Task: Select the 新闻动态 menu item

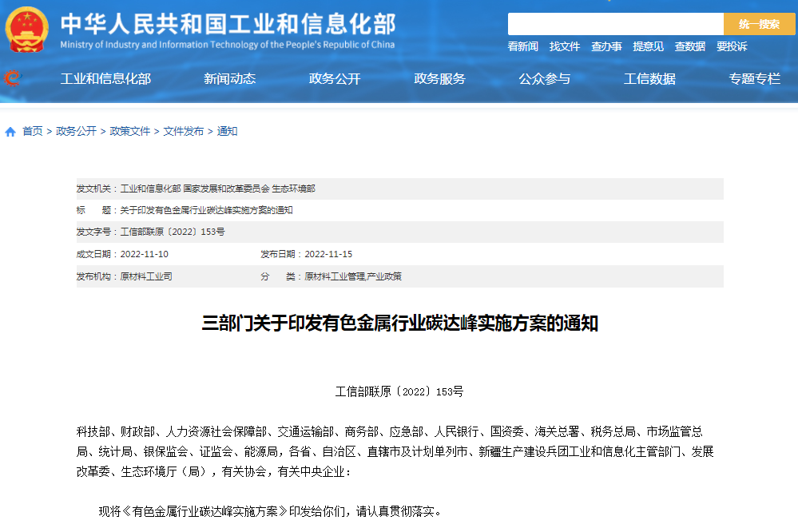Action: 228,79
